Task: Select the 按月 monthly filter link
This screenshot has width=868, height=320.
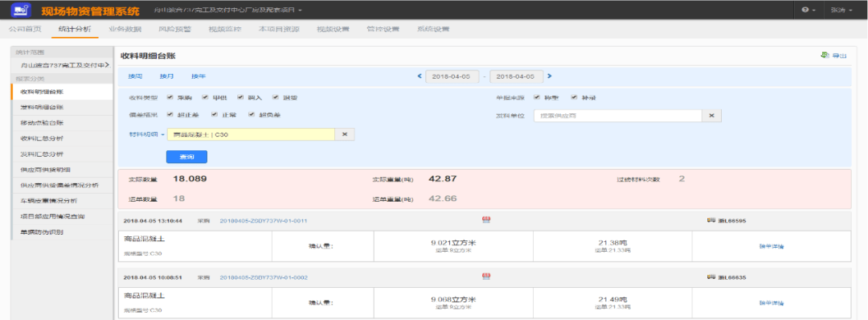Action: click(166, 76)
